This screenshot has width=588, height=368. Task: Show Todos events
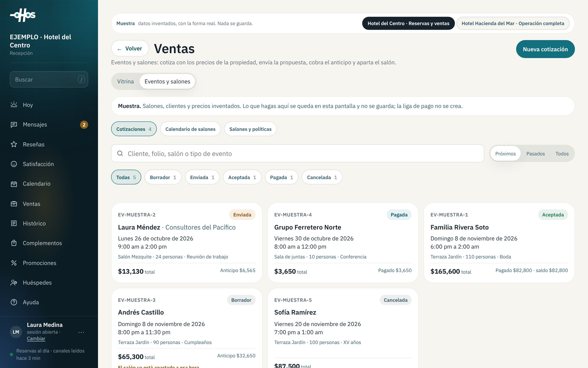pos(562,153)
